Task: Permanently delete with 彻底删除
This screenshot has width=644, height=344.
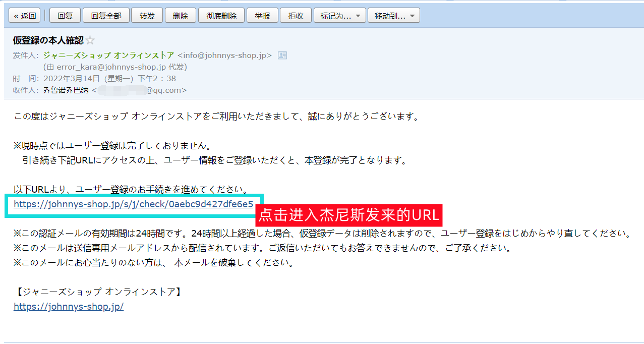Action: [221, 16]
